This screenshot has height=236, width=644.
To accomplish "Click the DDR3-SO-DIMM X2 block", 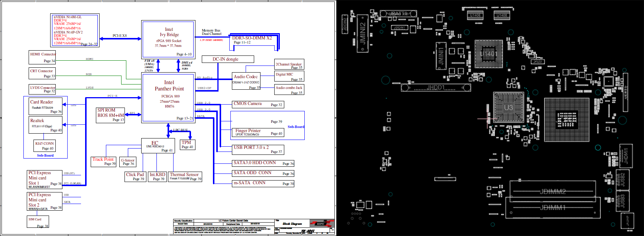I will tap(254, 42).
